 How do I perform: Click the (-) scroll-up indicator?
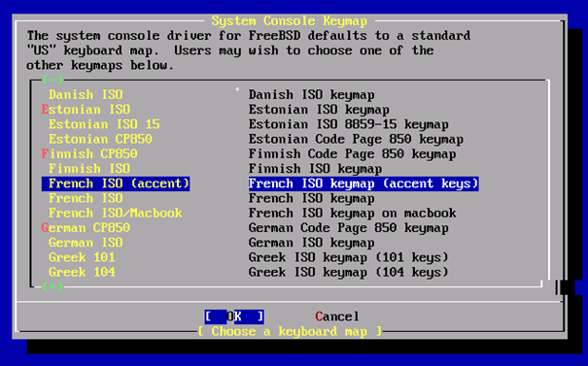click(52, 80)
